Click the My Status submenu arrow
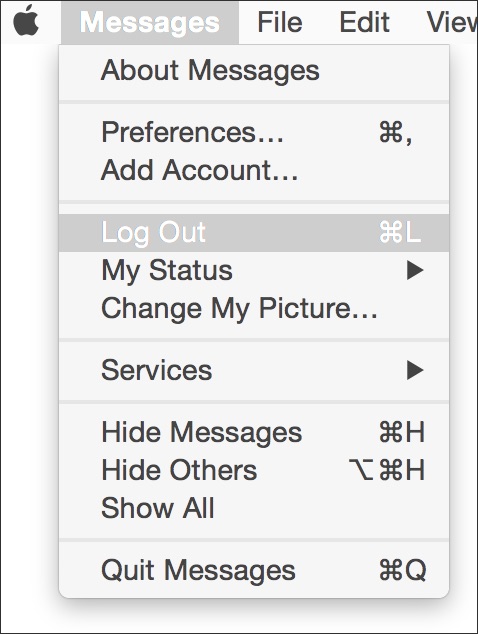 click(x=415, y=270)
